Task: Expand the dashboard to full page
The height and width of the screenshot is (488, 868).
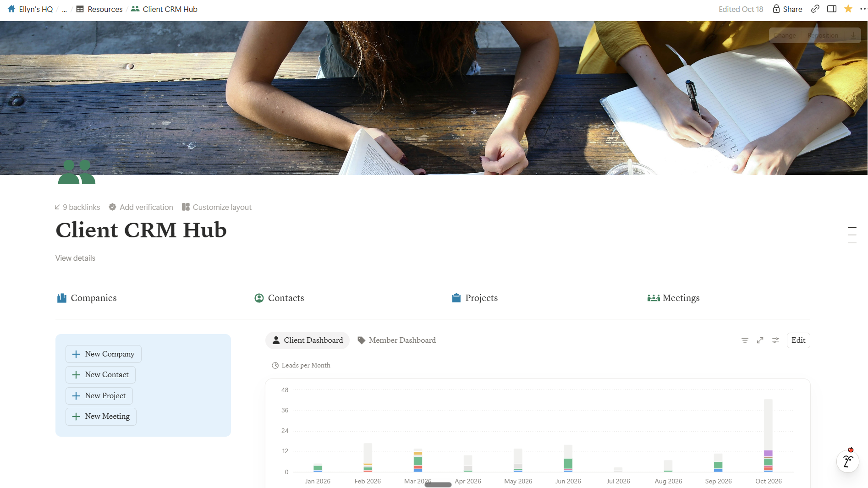Action: (x=760, y=340)
